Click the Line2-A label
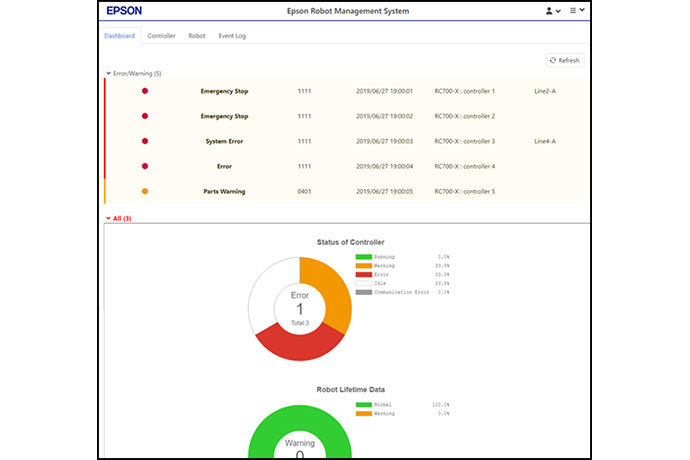This screenshot has width=690, height=460. tap(545, 91)
